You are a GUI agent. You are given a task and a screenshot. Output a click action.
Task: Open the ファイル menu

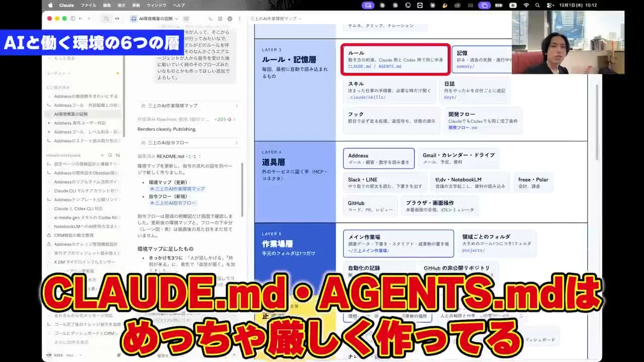88,5
